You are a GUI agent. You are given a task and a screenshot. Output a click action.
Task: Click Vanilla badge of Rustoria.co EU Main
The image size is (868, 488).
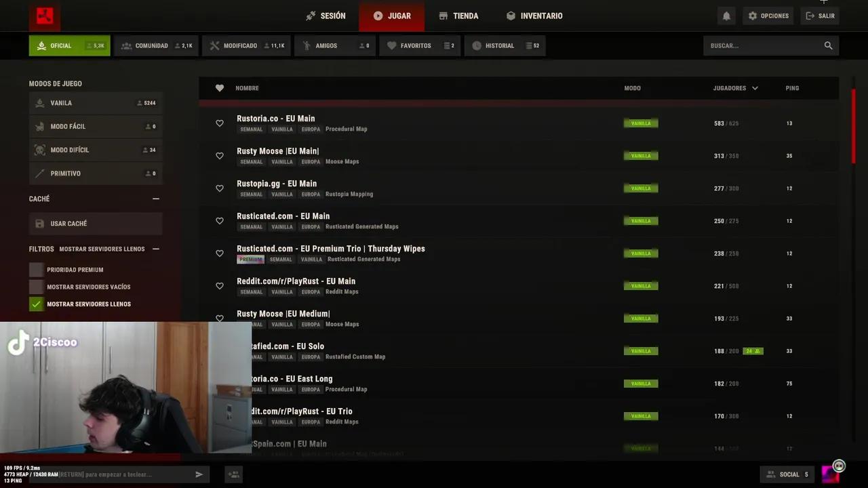click(641, 123)
